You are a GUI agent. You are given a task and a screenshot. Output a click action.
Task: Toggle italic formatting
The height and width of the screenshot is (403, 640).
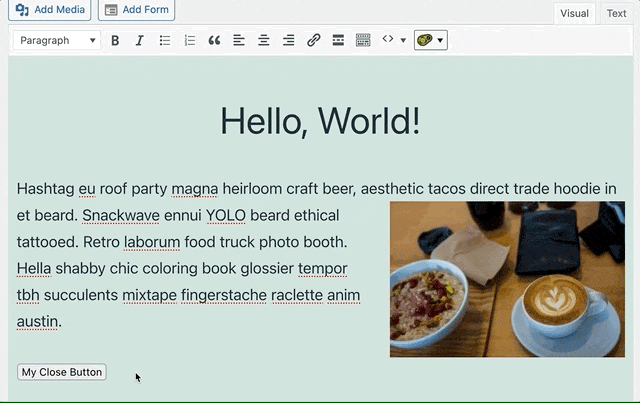[x=140, y=40]
